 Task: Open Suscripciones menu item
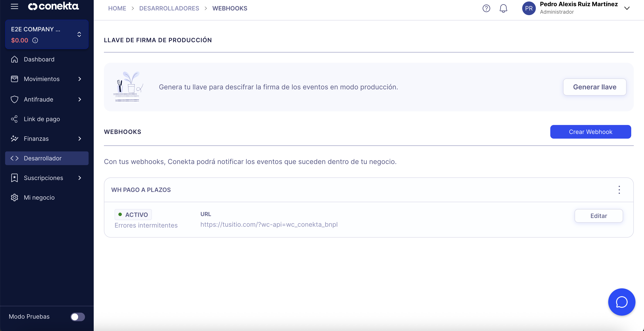coord(47,178)
